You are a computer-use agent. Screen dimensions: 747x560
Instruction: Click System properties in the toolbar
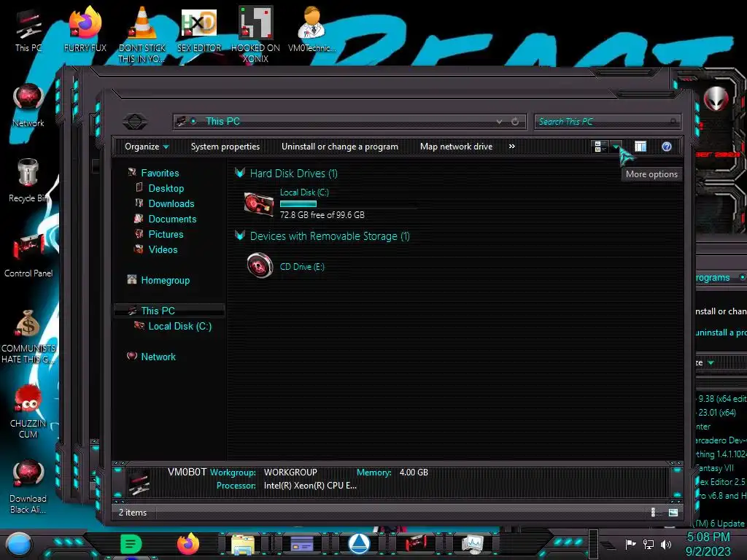pyautogui.click(x=225, y=147)
